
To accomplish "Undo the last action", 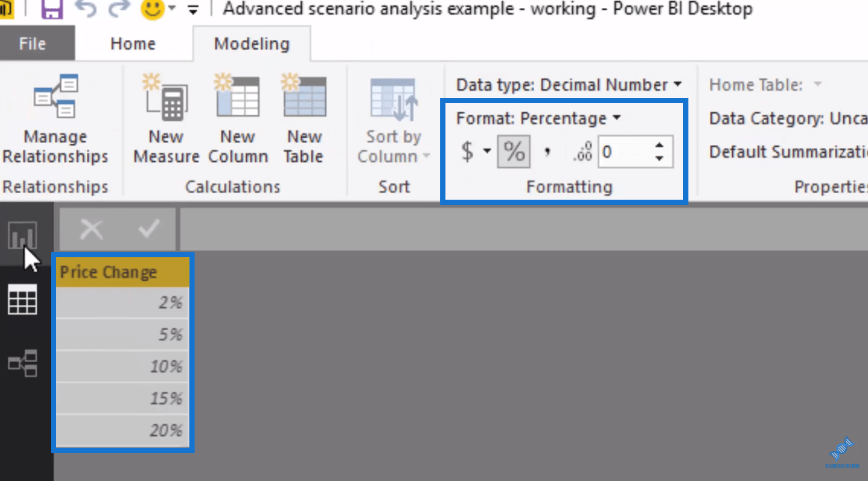I will tap(85, 9).
